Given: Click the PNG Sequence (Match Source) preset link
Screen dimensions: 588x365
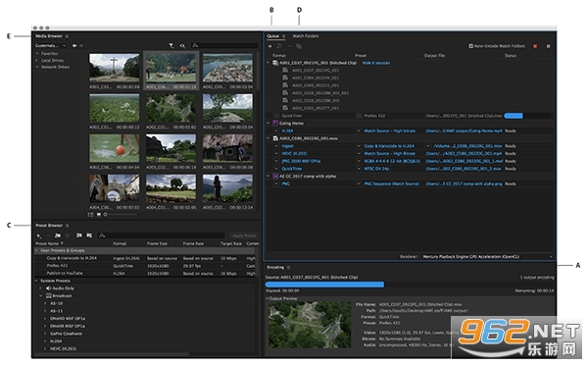Looking at the screenshot, I should coord(391,183).
